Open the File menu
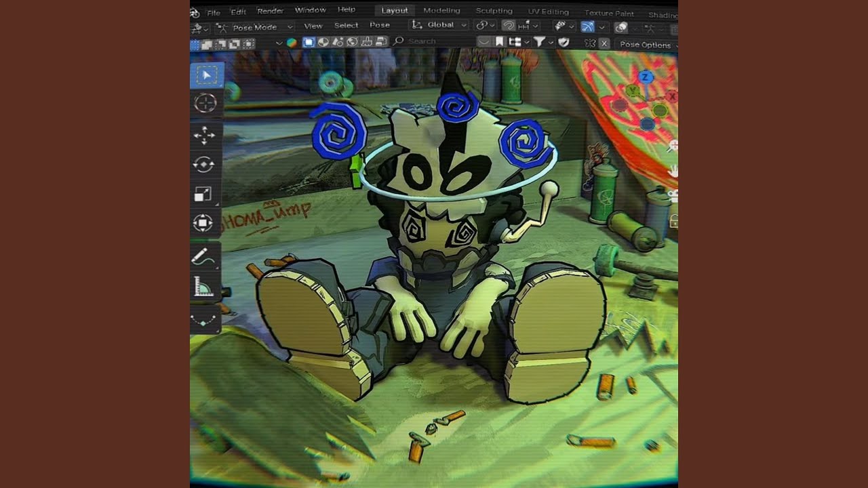Image resolution: width=868 pixels, height=488 pixels. [214, 12]
